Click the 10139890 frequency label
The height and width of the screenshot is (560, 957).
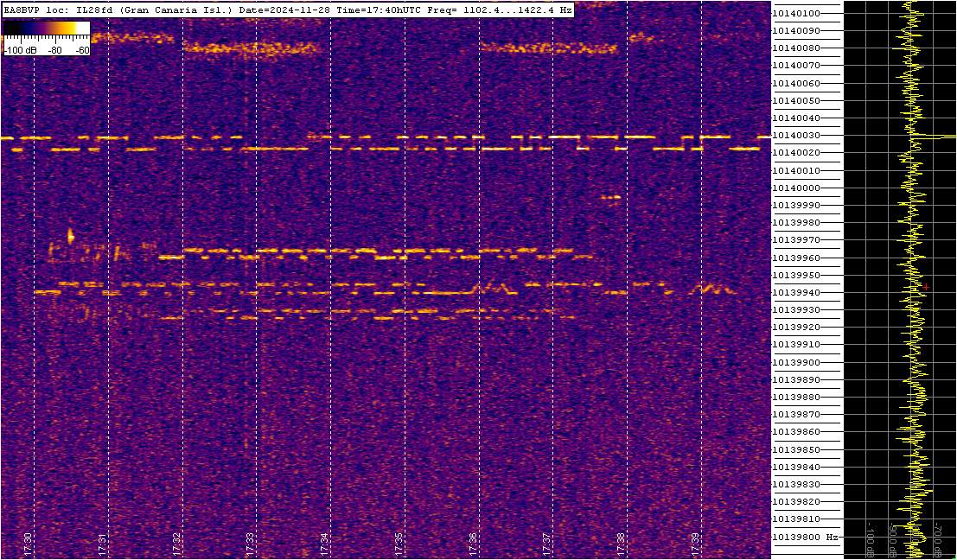coord(796,379)
